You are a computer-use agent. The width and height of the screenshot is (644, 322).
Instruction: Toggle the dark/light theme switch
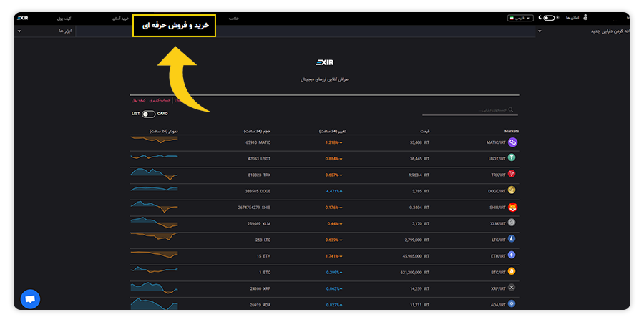tap(549, 18)
